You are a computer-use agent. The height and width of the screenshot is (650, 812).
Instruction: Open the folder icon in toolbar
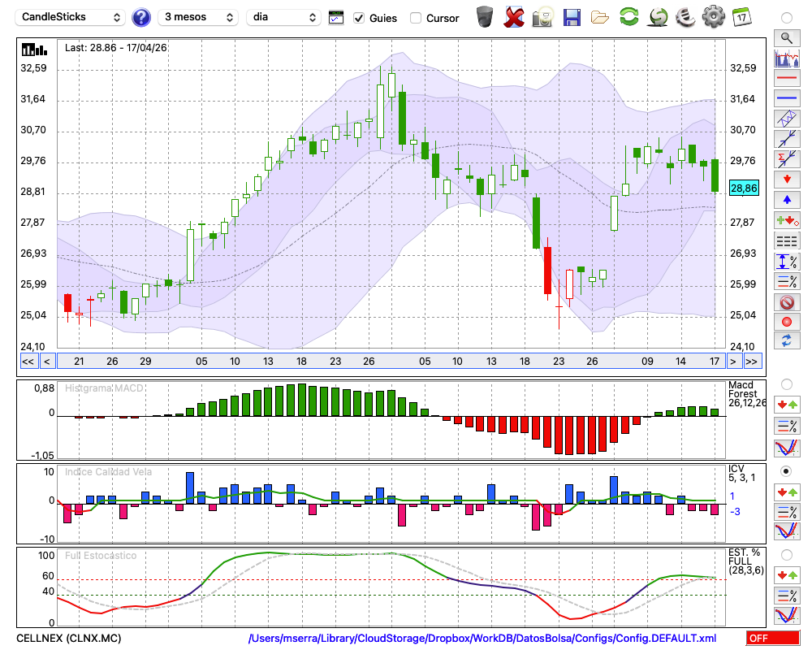600,18
